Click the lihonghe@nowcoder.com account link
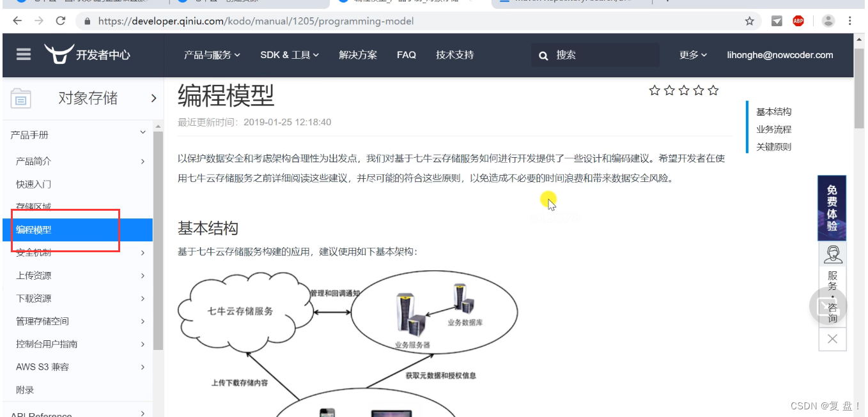Viewport: 868px width, 417px height. tap(780, 55)
